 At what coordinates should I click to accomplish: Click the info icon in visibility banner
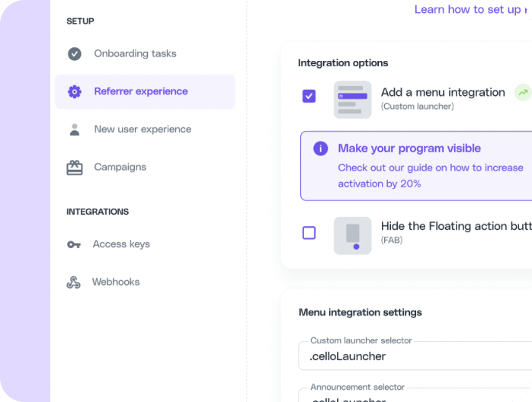tap(321, 148)
